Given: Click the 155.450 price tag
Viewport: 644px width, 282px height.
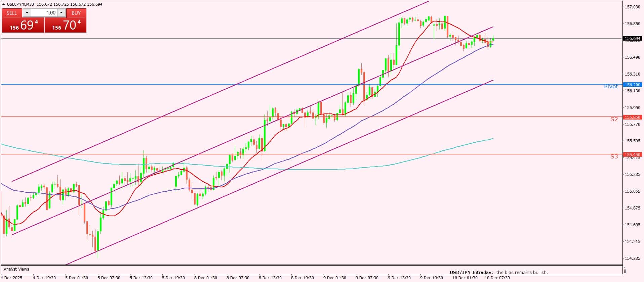Looking at the screenshot, I should tap(632, 154).
